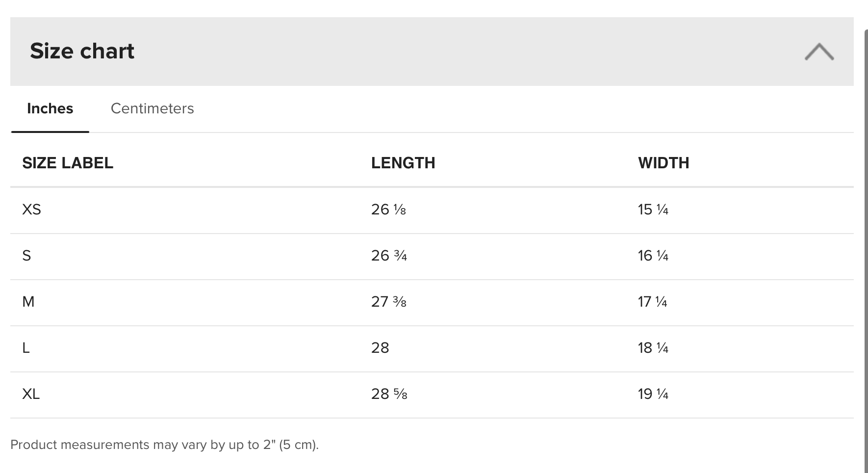The image size is (868, 473).
Task: Click the L length value 28
Action: pyautogui.click(x=380, y=348)
